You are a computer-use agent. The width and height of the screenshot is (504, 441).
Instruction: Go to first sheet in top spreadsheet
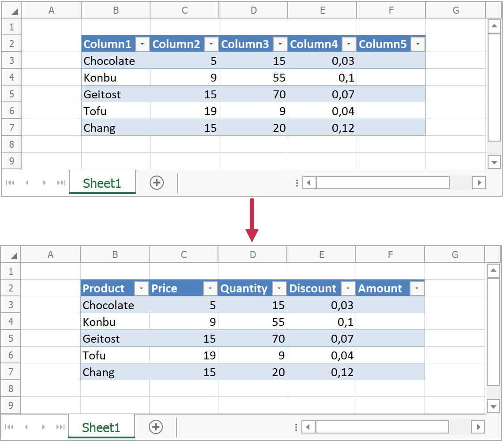tap(10, 183)
